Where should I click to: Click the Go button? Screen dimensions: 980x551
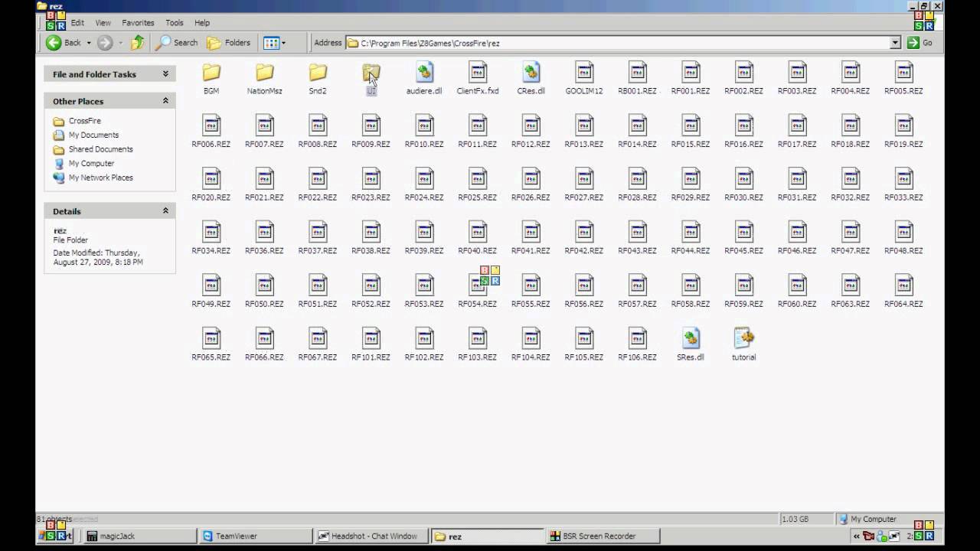[920, 43]
